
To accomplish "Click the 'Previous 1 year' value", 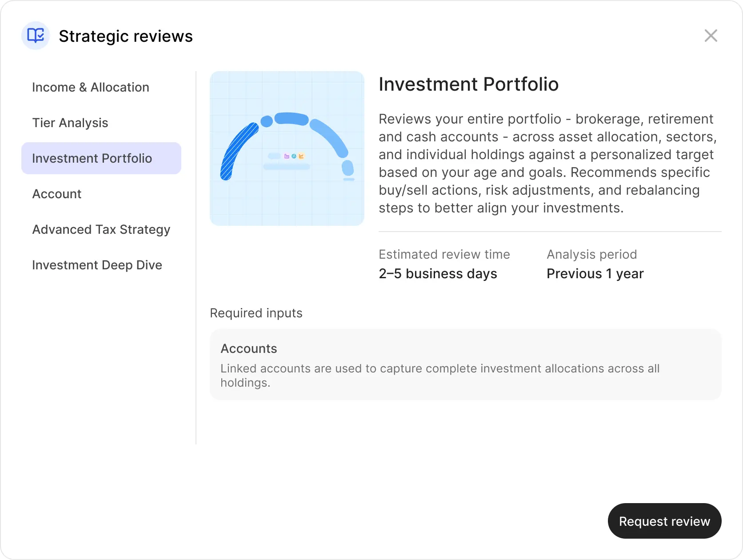I will [x=595, y=274].
